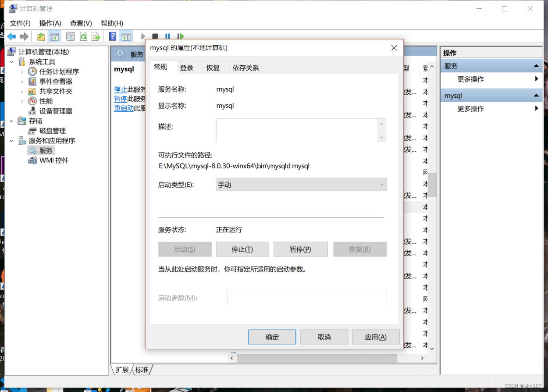Open the 文件(F) menu
The width and height of the screenshot is (548, 392).
click(20, 23)
